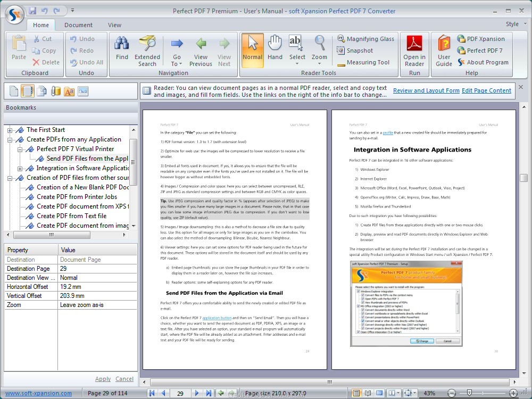The image size is (532, 399).
Task: Open the attachments panel icon
Action: 56,91
